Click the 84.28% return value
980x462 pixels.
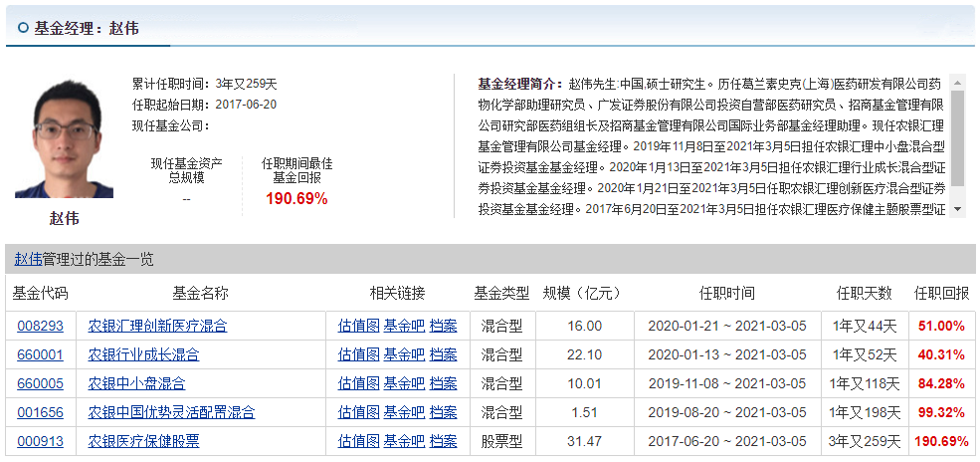point(942,383)
